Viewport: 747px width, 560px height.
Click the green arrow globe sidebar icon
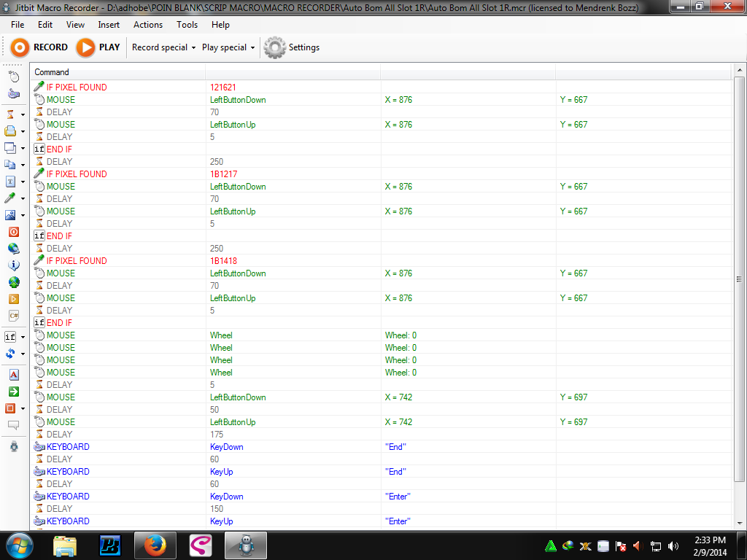[x=14, y=282]
